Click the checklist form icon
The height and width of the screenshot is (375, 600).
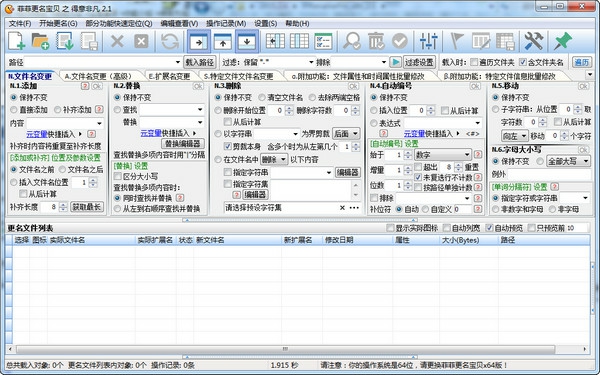(323, 41)
